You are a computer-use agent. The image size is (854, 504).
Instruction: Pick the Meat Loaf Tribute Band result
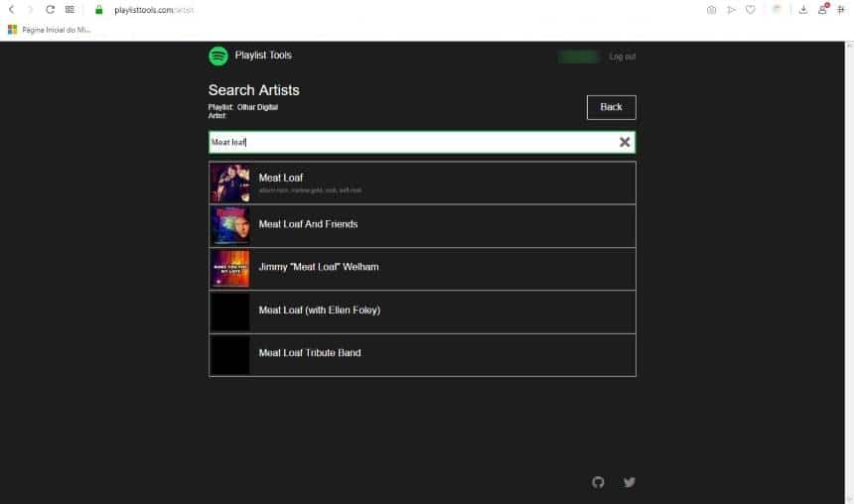click(422, 355)
